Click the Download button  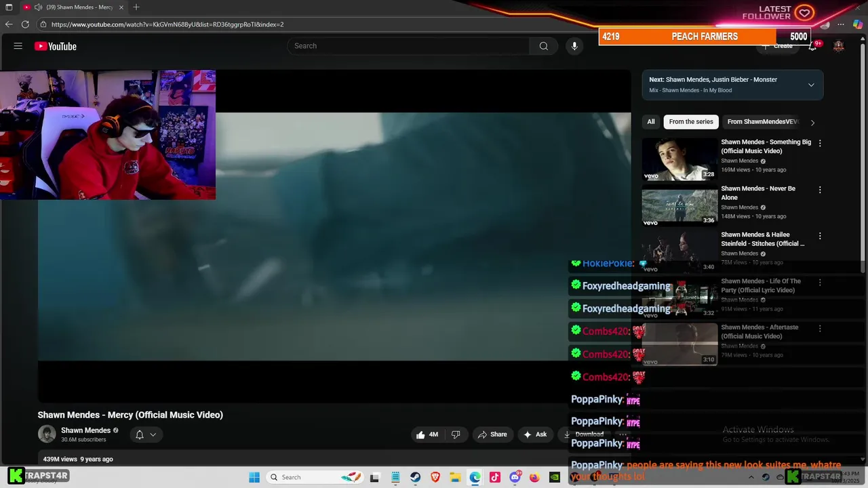coord(583,434)
